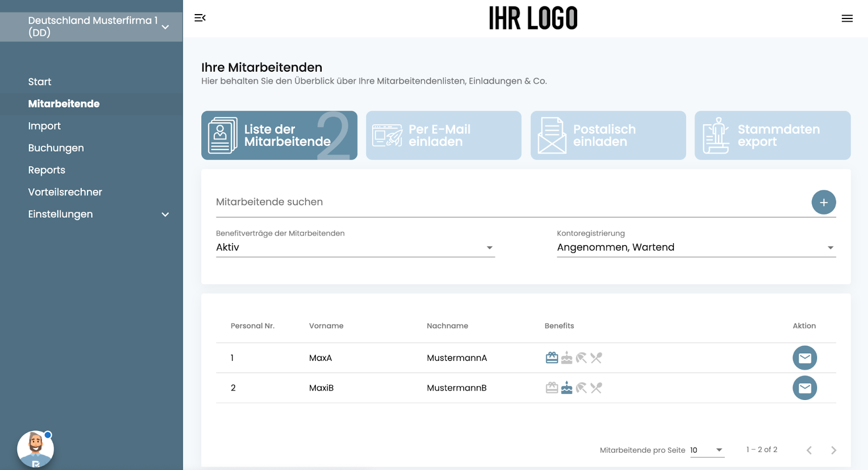
Task: Collapse the sidebar with the menu-fold icon
Action: 200,18
